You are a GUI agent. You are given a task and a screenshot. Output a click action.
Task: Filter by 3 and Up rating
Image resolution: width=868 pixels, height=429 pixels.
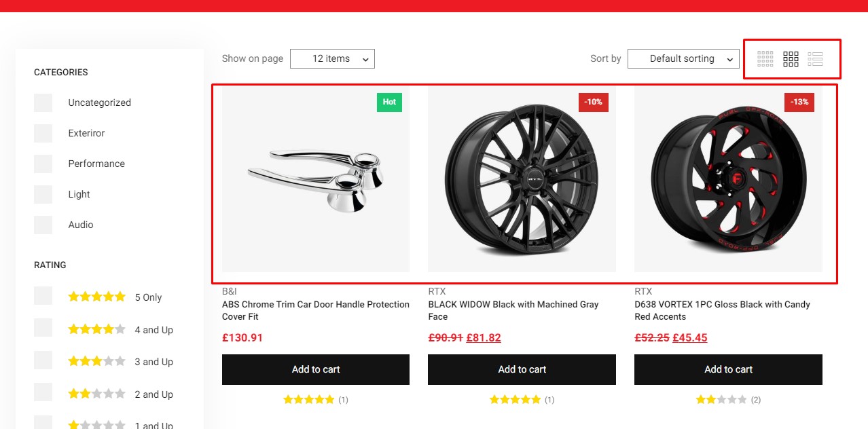coord(43,361)
